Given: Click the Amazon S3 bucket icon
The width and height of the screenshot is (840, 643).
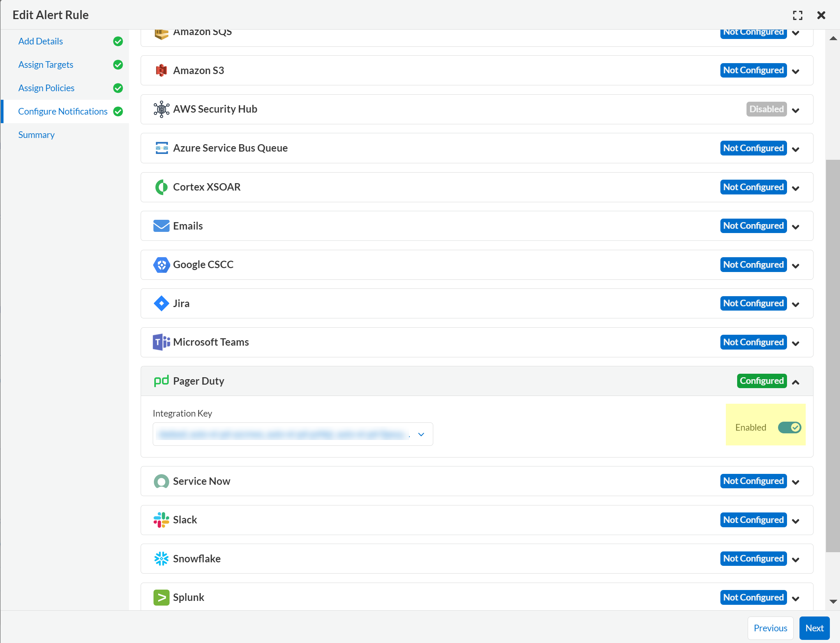Looking at the screenshot, I should click(x=161, y=71).
